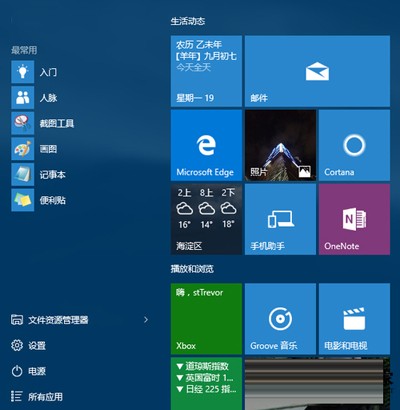Open the OneNote tile

[x=354, y=219]
